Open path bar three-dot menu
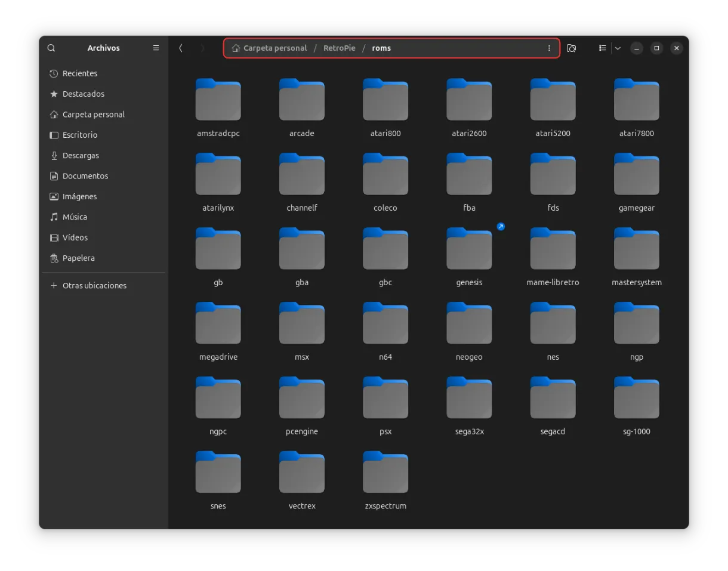The width and height of the screenshot is (728, 571). [x=549, y=48]
